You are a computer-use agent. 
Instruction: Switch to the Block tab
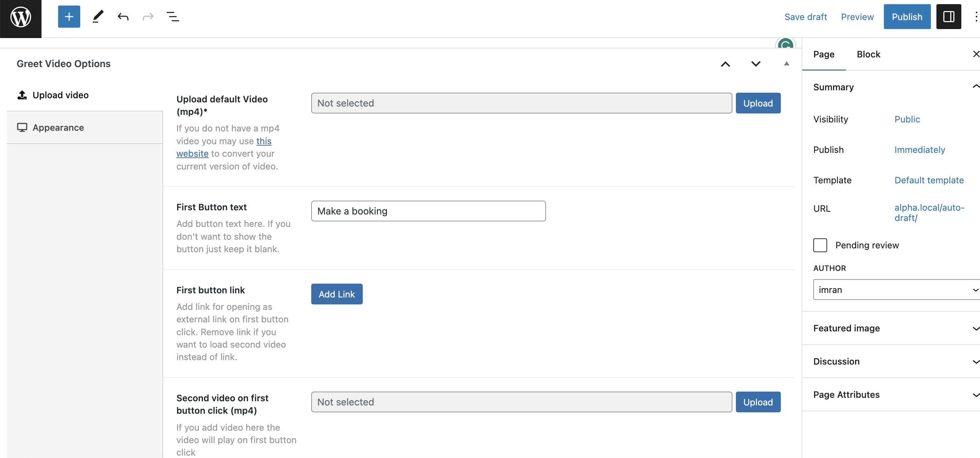868,54
